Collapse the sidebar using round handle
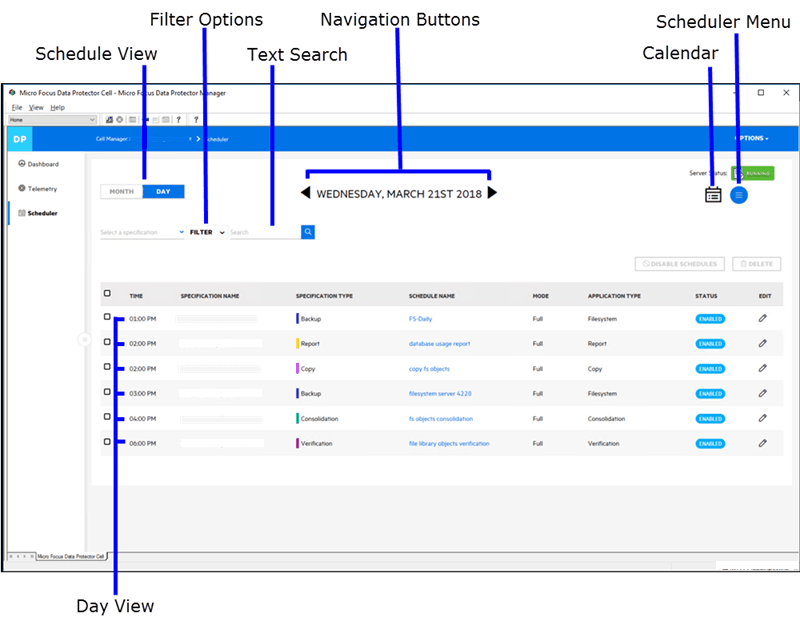The image size is (800, 621). pos(84,339)
